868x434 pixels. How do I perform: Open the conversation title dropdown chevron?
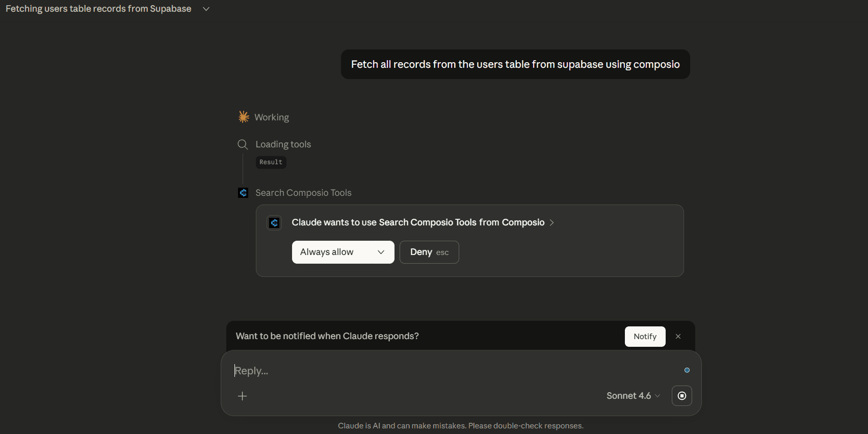click(x=206, y=9)
